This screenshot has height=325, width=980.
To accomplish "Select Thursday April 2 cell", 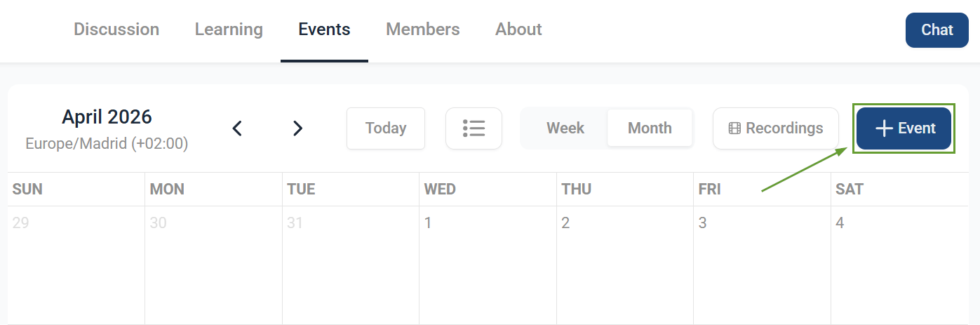I will 624,267.
